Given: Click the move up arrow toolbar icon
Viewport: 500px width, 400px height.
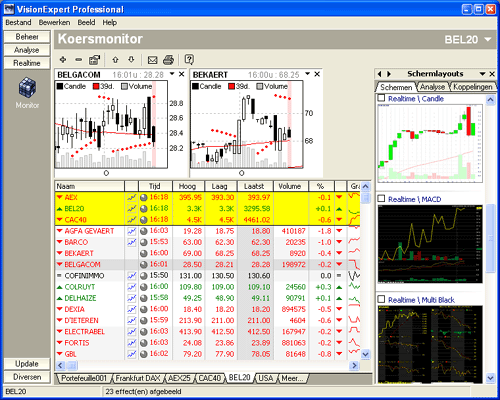Looking at the screenshot, I should coord(115,60).
